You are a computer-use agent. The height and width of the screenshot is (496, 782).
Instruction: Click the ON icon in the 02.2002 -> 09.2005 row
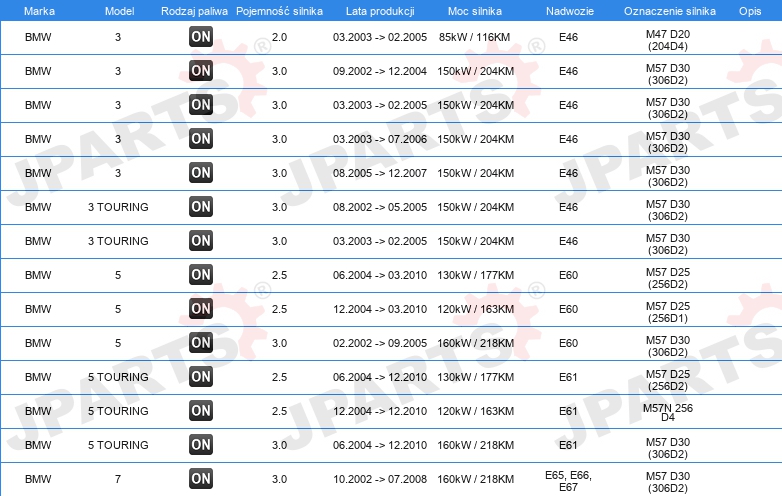[x=201, y=342]
